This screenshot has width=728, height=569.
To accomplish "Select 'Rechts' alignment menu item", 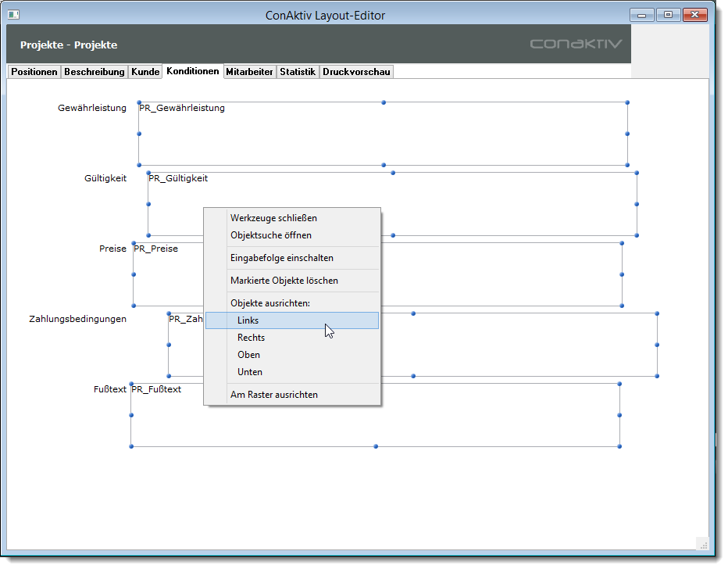I will [x=251, y=338].
